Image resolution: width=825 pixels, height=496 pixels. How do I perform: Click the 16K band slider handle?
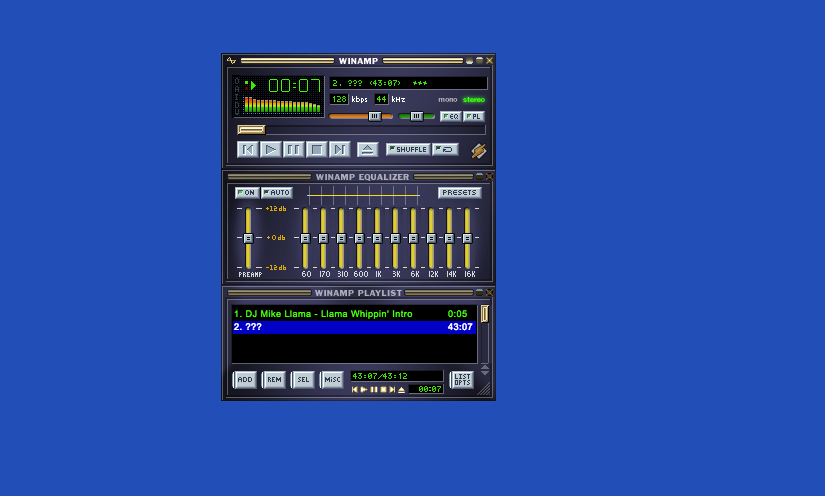tap(467, 238)
